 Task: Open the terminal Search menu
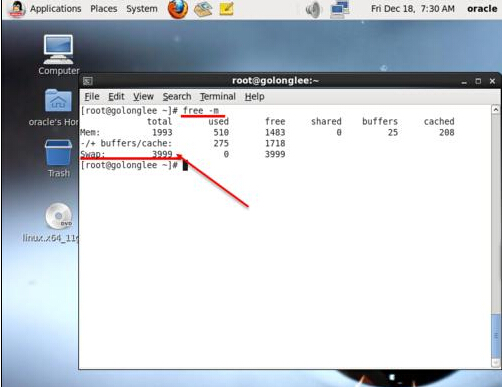pos(177,97)
